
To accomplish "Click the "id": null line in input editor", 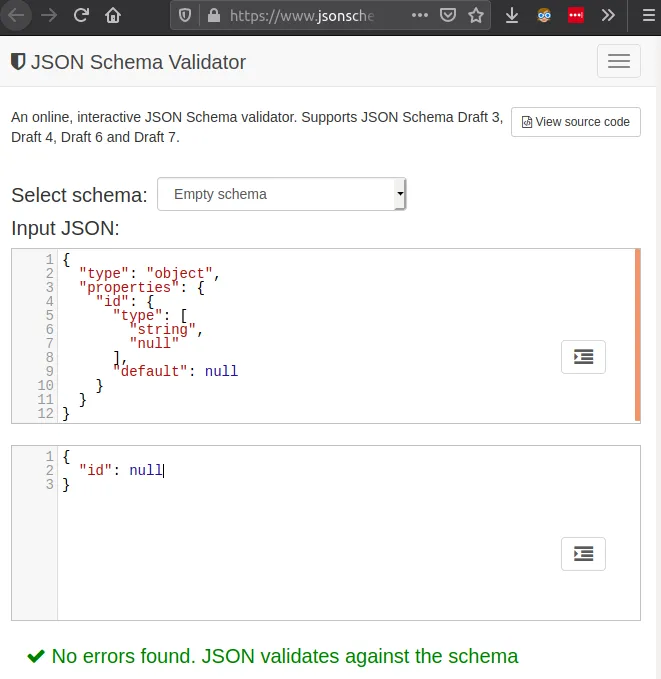I will [x=121, y=470].
